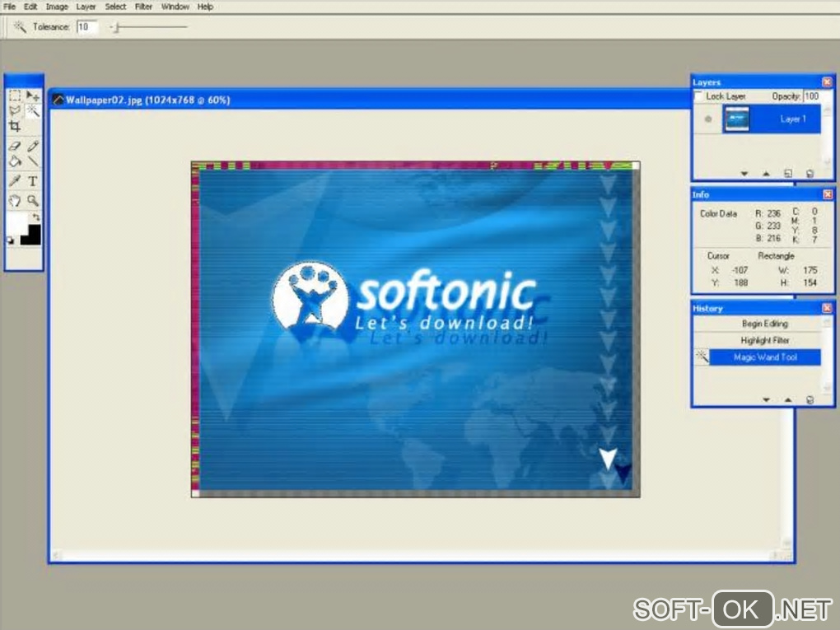Select the Eraser tool
Viewport: 840px width, 630px height.
(x=15, y=146)
